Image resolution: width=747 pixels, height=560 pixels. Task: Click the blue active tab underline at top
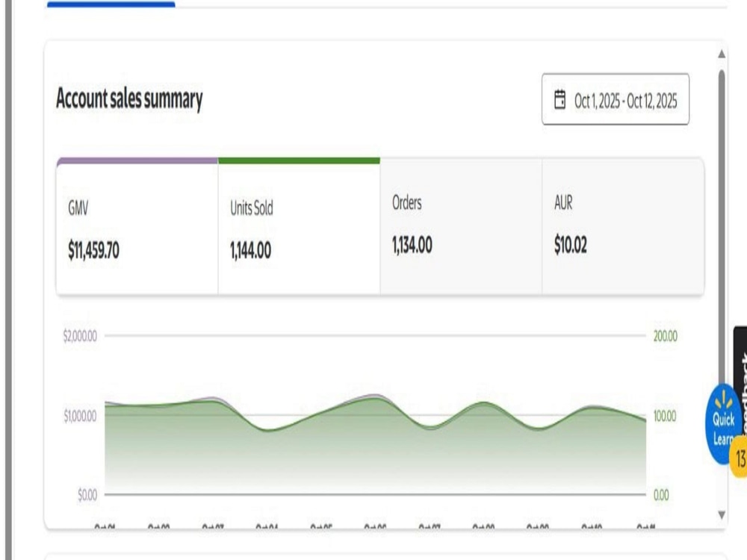[x=111, y=4]
